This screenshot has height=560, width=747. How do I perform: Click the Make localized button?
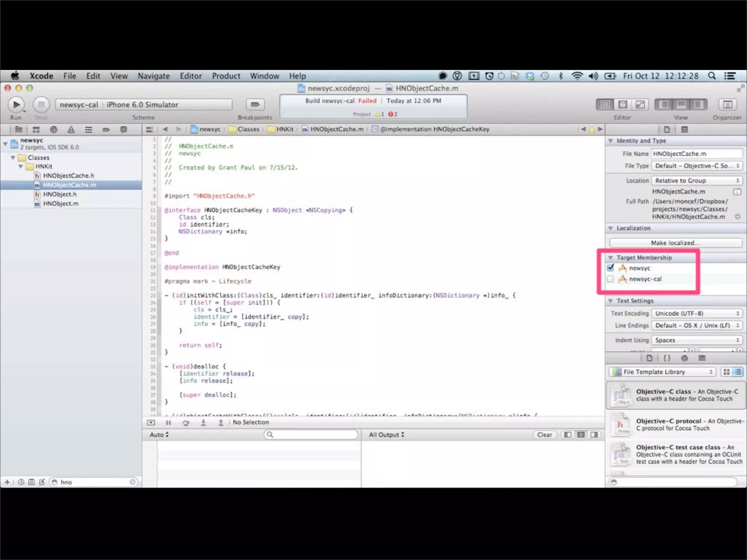pyautogui.click(x=676, y=243)
